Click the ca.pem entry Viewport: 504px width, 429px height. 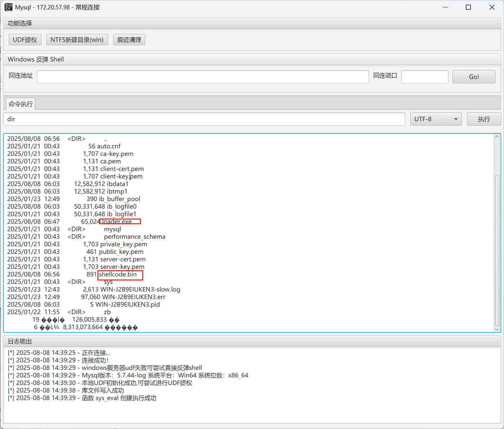click(x=110, y=161)
